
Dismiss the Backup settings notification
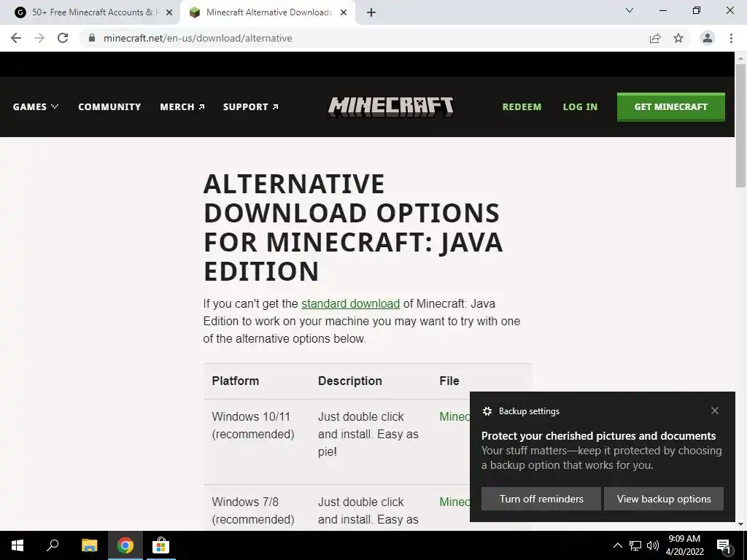click(715, 411)
